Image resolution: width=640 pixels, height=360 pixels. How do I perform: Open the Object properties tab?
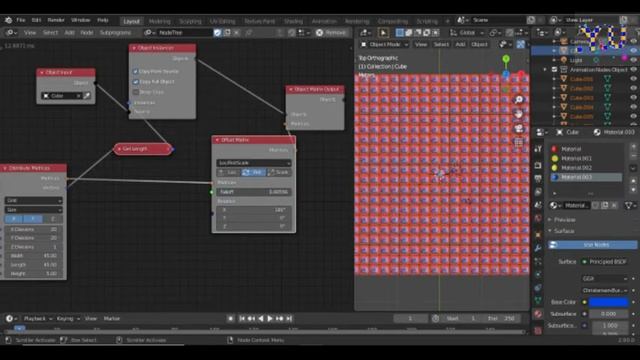click(538, 235)
